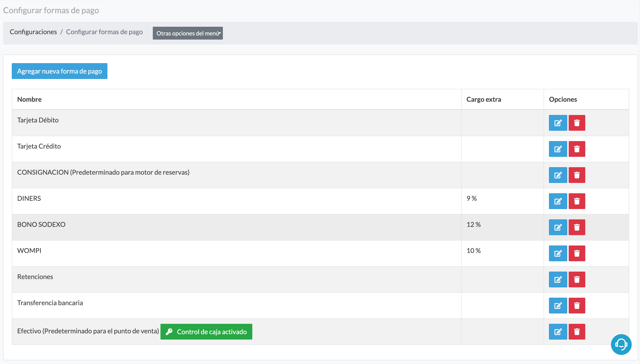This screenshot has width=640, height=364.
Task: Edit the Retenciones payment method
Action: pos(558,279)
